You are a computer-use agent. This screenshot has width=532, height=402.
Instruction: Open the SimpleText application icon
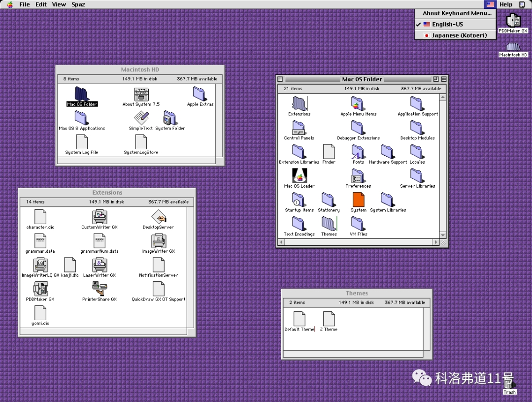click(141, 118)
